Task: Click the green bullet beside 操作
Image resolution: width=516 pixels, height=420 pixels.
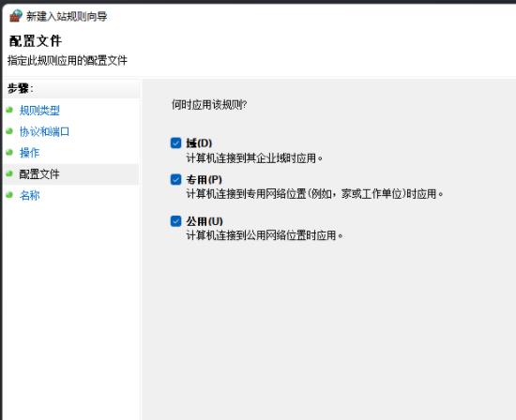Action: (9, 152)
